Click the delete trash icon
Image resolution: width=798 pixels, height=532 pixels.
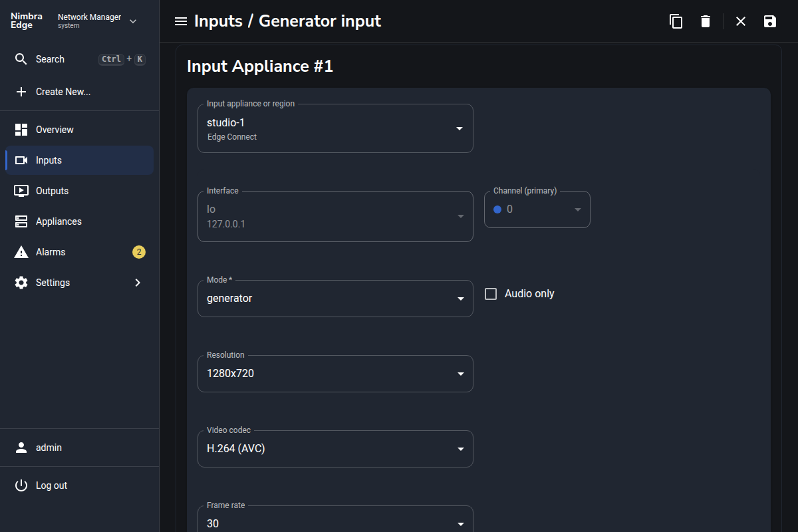pos(706,21)
